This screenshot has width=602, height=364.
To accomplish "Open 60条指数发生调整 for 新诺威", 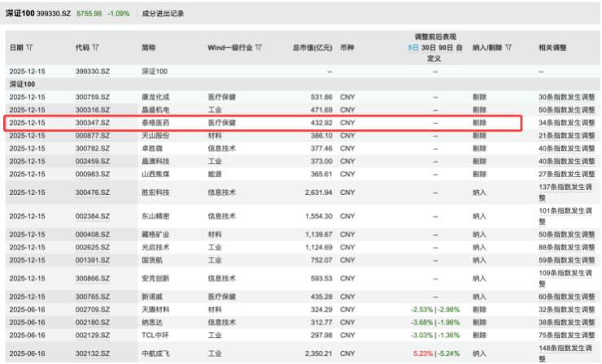I will [567, 297].
